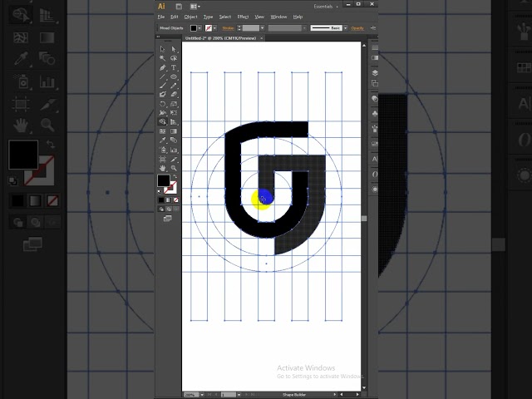Viewport: 532px width, 399px height.
Task: Expand stroke color dropdown in control bar
Action: (x=214, y=28)
